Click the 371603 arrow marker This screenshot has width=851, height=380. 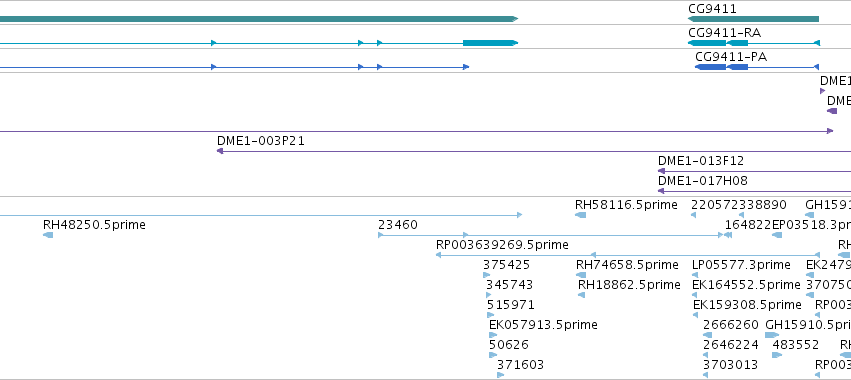[x=500, y=375]
